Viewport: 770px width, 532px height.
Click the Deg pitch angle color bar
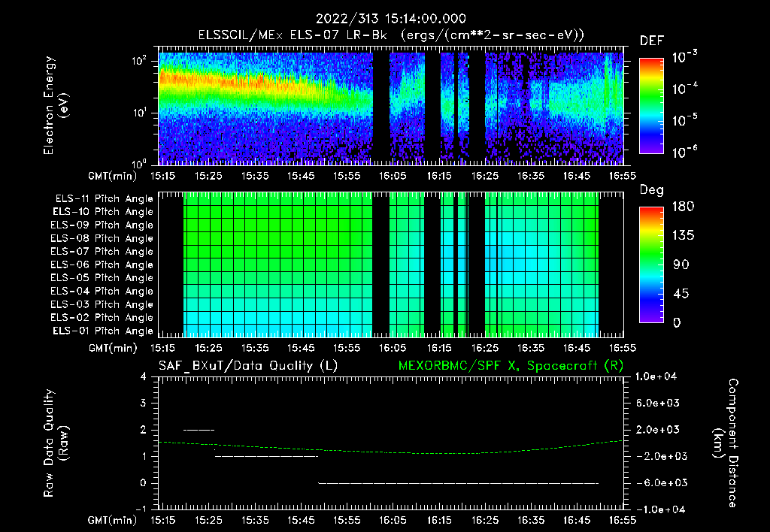pyautogui.click(x=651, y=265)
